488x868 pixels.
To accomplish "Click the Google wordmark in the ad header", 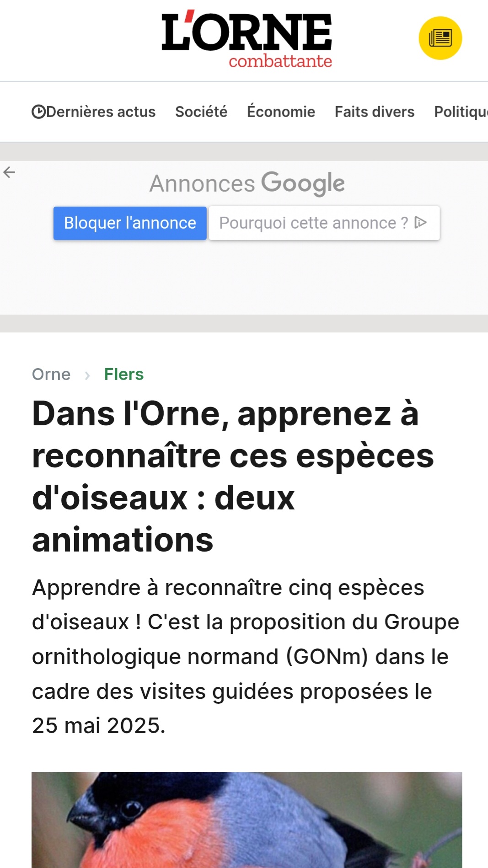I will (303, 183).
